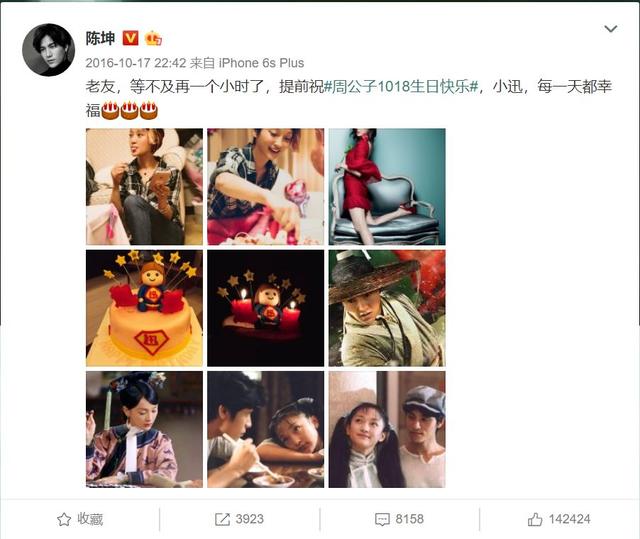Click the repost icon showing 3923

coord(222,519)
